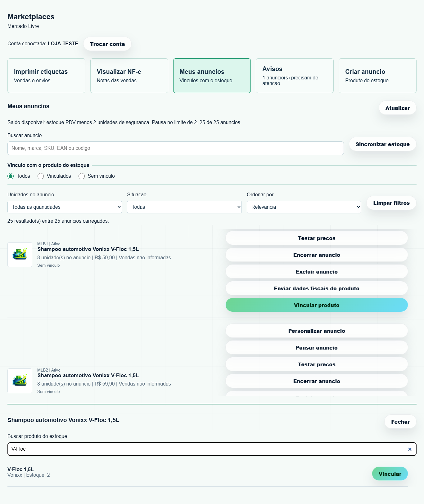Click the Pausar anuncio button

[x=317, y=348]
